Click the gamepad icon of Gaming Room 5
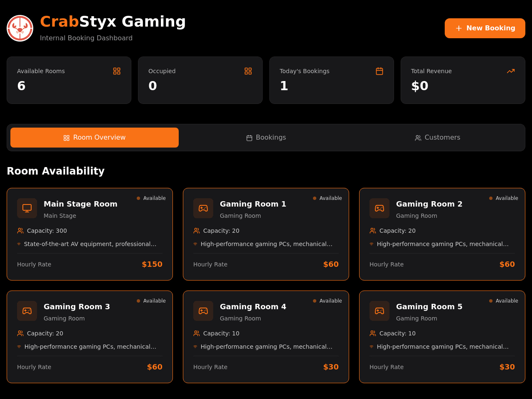This screenshot has height=399, width=532. (x=379, y=311)
